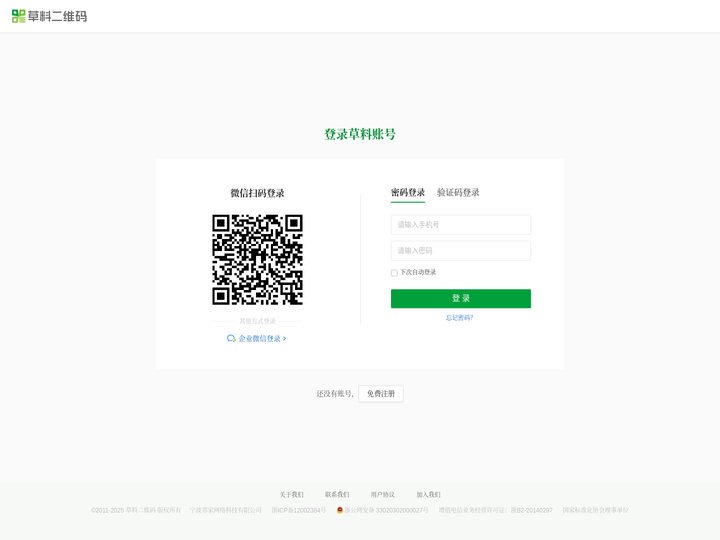Enable 下次自动登录 checkbox
This screenshot has width=720, height=540.
coord(394,273)
